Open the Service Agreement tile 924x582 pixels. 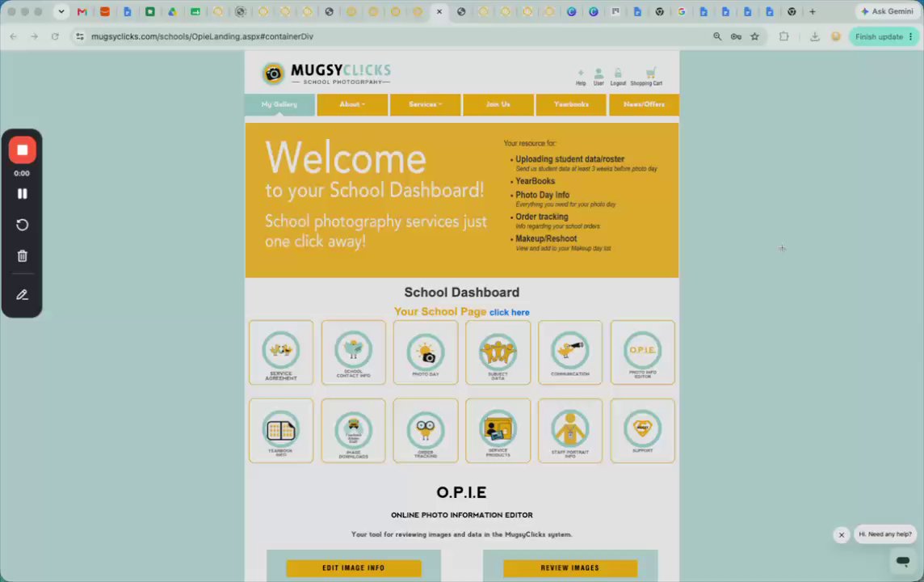pos(281,352)
